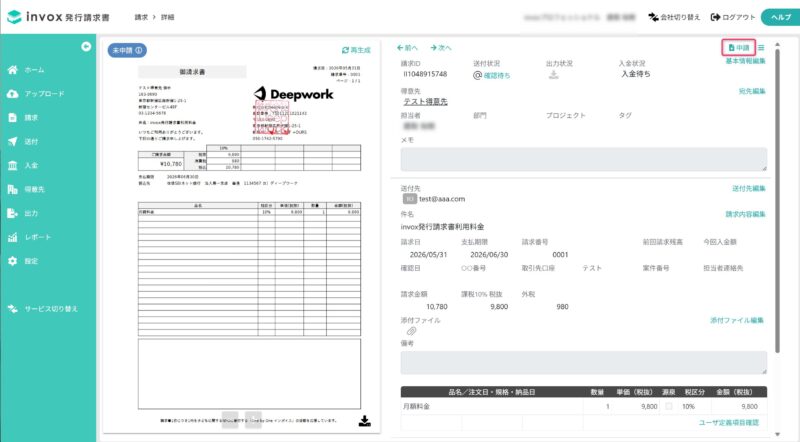This screenshot has width=800, height=442.
Task: Click the right panel vertical scrollbar
Action: [777, 199]
